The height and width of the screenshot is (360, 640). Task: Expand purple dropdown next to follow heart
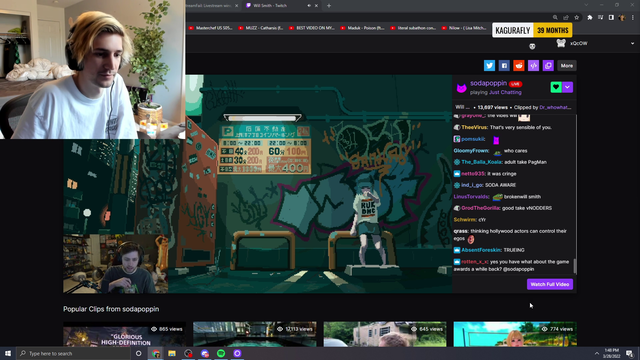(x=568, y=87)
